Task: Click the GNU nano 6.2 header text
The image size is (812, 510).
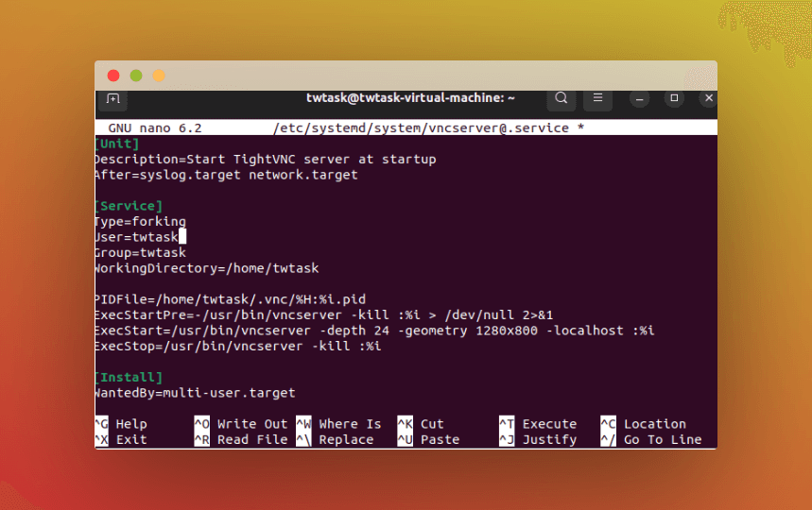Action: pos(155,127)
